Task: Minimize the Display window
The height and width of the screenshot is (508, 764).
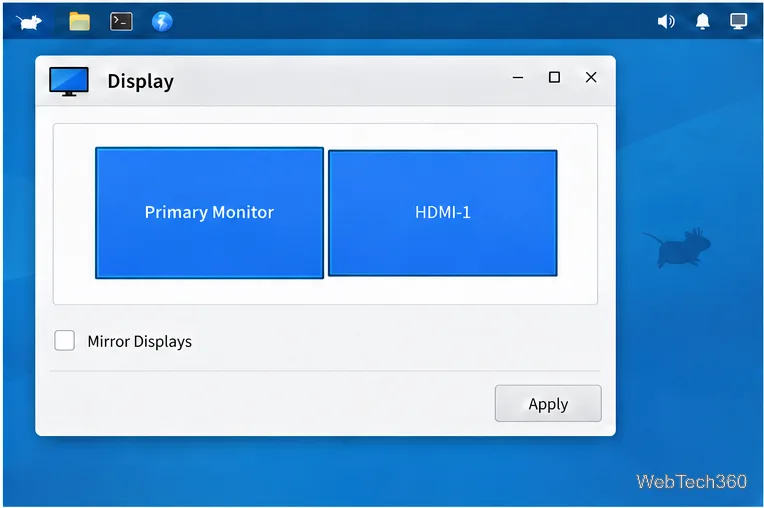Action: point(518,77)
